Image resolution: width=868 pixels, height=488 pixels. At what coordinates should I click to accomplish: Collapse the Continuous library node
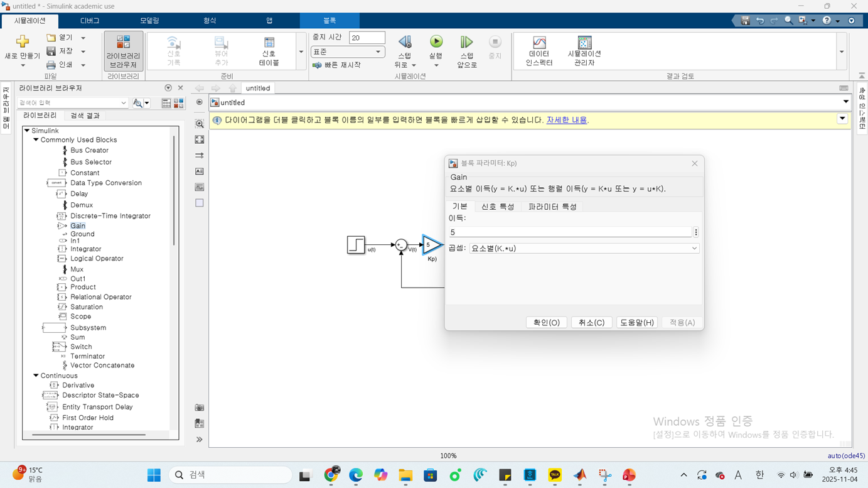click(36, 376)
